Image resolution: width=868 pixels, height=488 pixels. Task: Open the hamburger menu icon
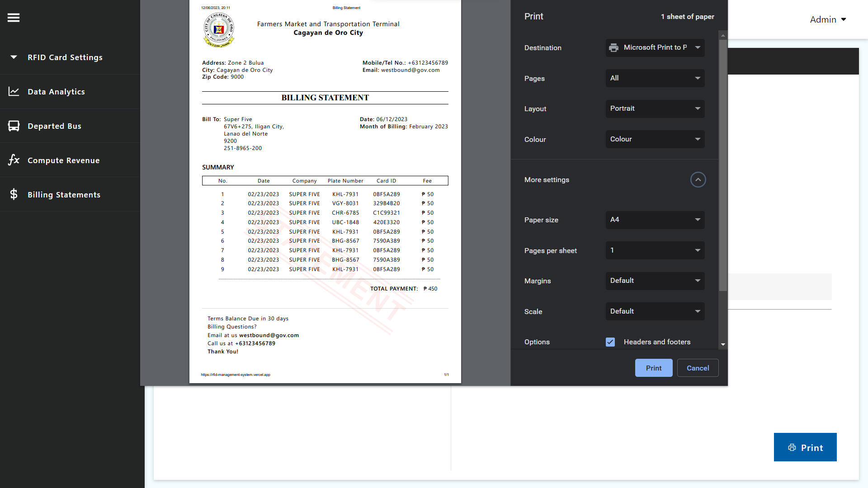click(x=14, y=18)
